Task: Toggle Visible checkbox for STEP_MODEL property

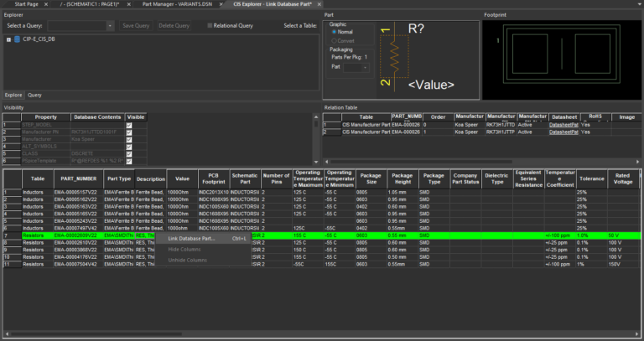Action: [x=128, y=125]
